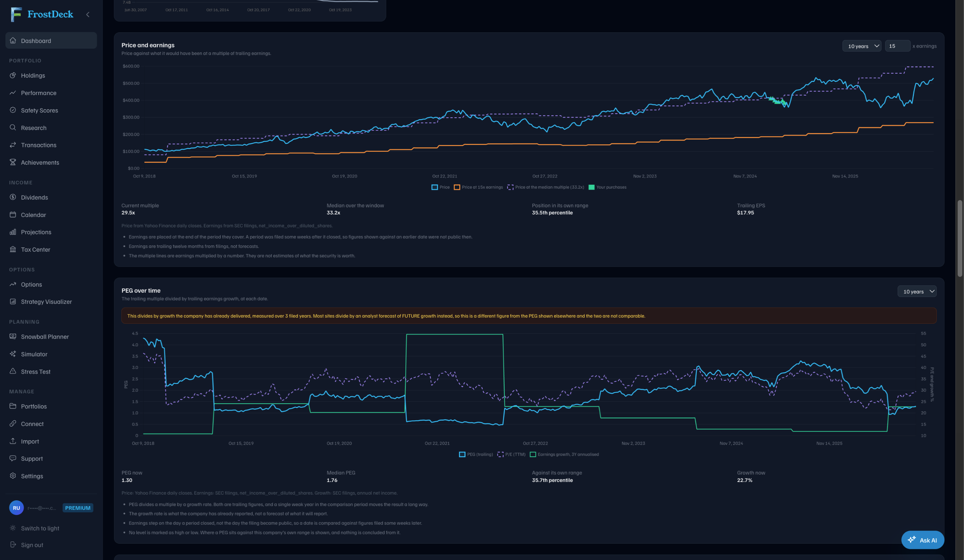
Task: Open the PEG over time 10 years dropdown
Action: click(x=917, y=291)
